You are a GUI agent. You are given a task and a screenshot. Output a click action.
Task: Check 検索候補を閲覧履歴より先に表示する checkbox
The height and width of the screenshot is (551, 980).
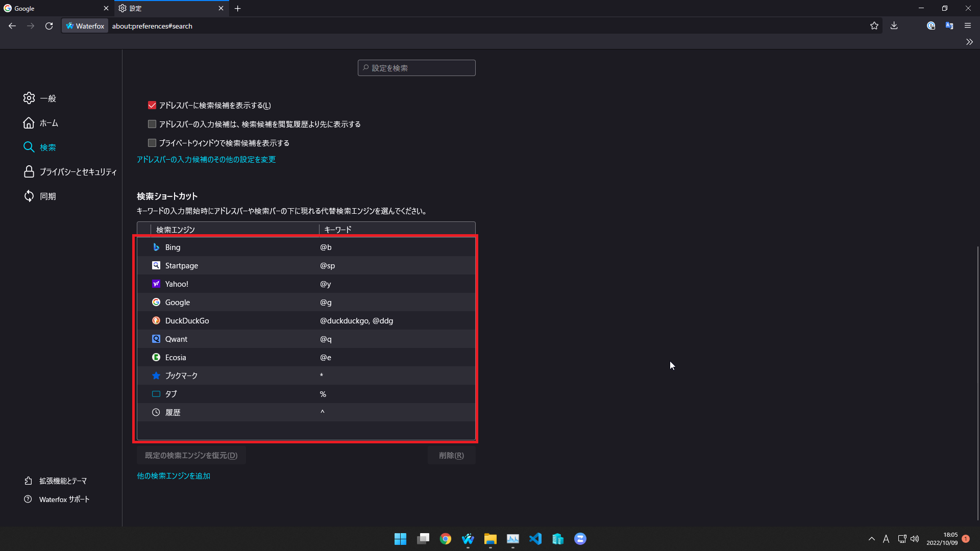[152, 124]
